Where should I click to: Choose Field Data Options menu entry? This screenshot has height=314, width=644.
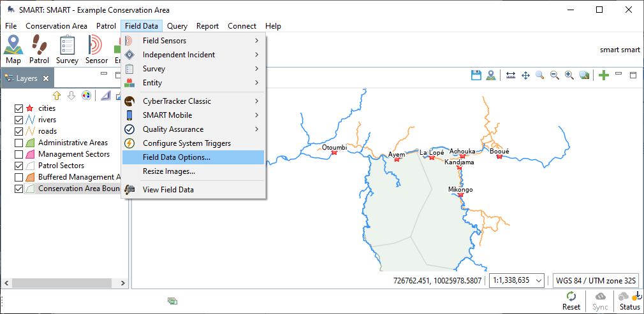pyautogui.click(x=177, y=157)
